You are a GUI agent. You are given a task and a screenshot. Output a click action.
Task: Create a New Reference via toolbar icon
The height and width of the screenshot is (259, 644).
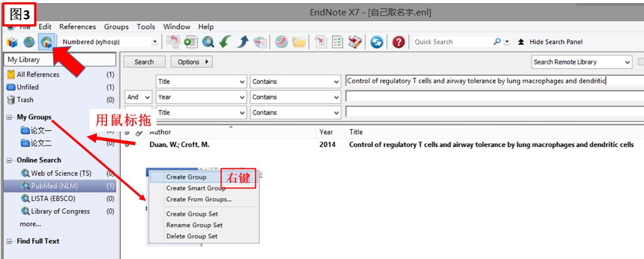pos(190,42)
